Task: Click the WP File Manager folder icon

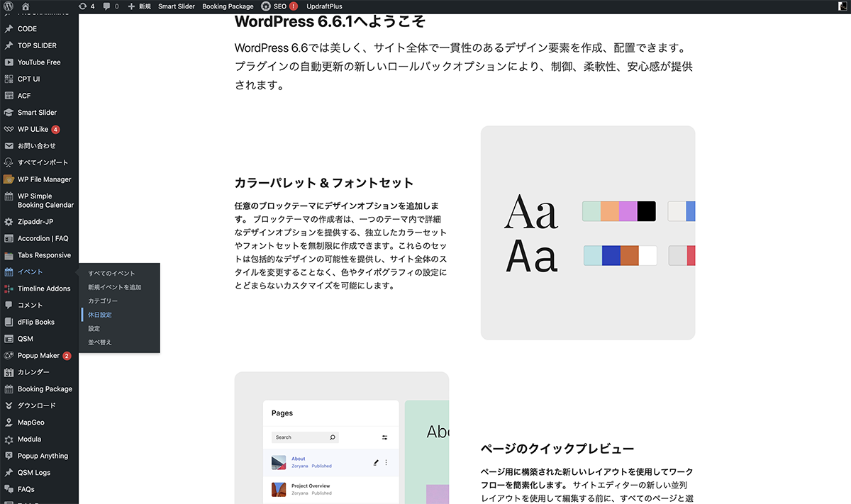Action: (x=9, y=179)
